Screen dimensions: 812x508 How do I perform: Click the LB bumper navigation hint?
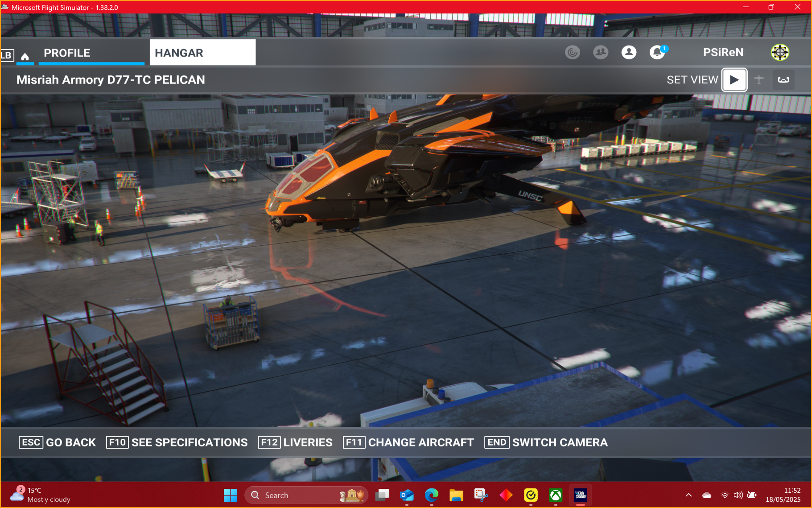7,55
